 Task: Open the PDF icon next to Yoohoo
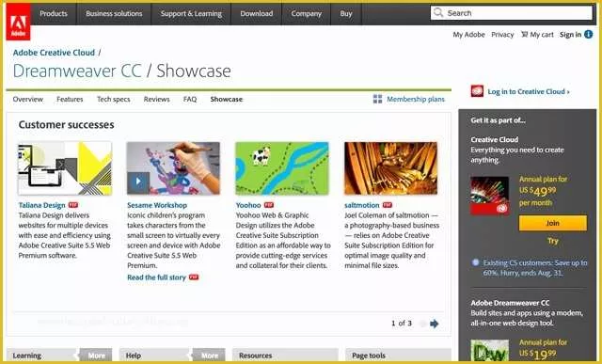point(269,205)
